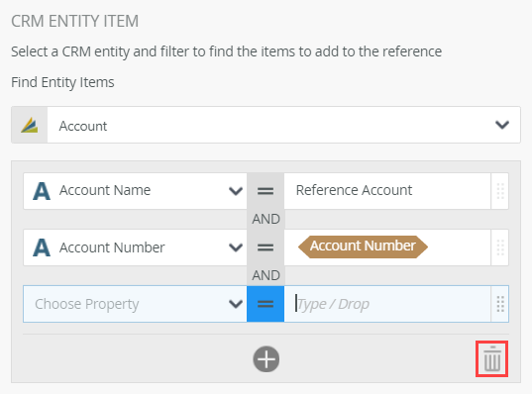Click text type icon beside Account Number
The width and height of the screenshot is (532, 394).
click(42, 247)
